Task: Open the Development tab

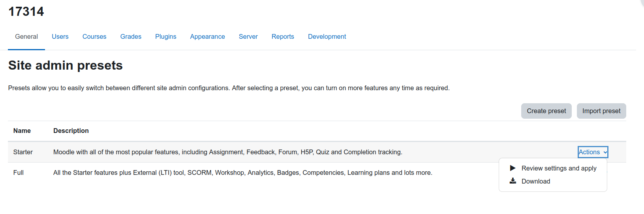Action: tap(327, 36)
